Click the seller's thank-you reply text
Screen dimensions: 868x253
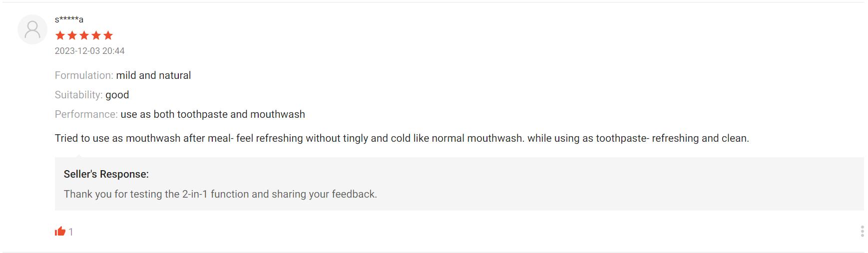pos(220,194)
